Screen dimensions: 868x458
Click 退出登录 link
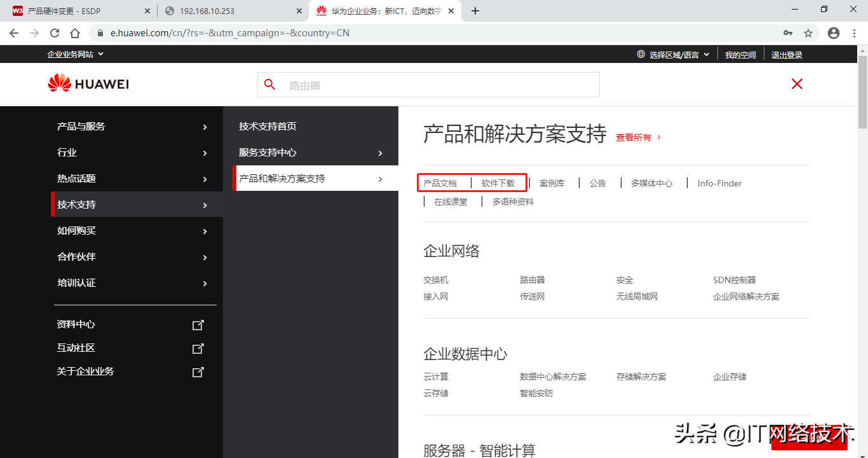click(x=787, y=55)
